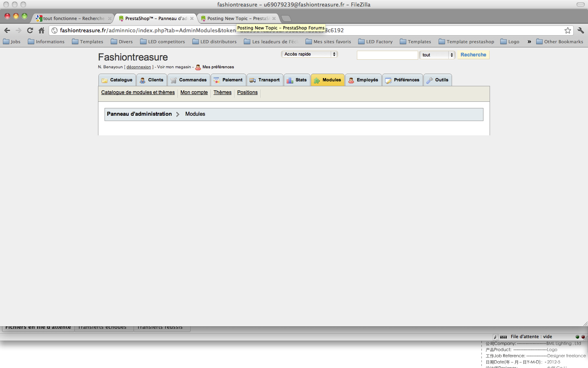Click the Recherche search button
This screenshot has width=588, height=368.
pyautogui.click(x=473, y=55)
